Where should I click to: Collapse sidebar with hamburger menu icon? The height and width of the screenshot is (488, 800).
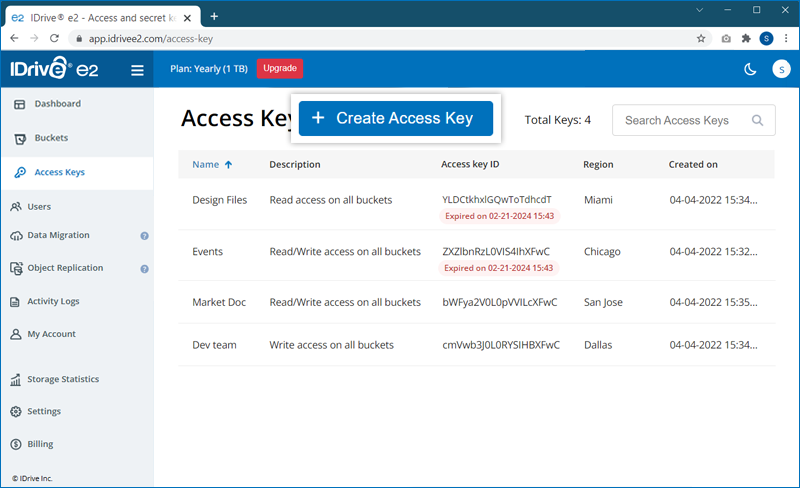coord(137,70)
